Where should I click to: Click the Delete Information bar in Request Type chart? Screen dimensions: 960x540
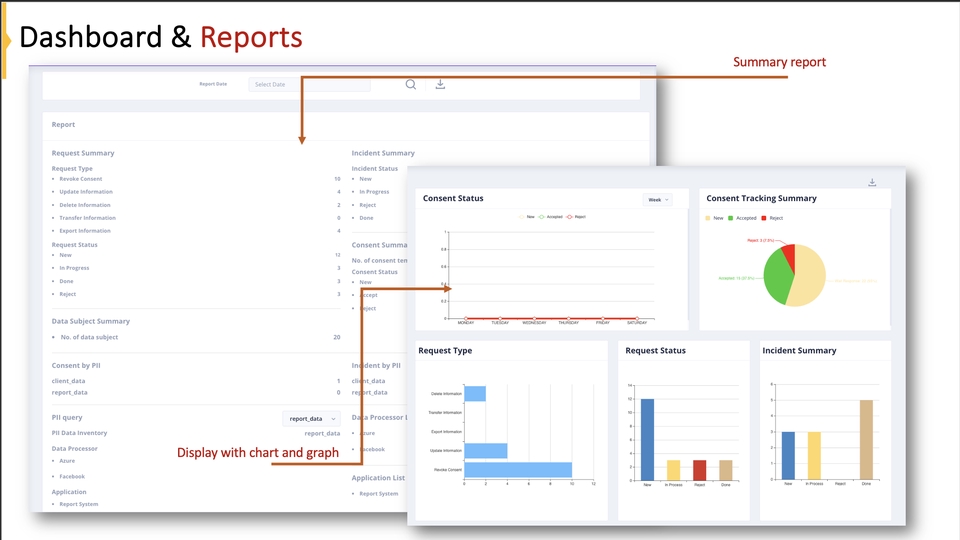point(475,394)
